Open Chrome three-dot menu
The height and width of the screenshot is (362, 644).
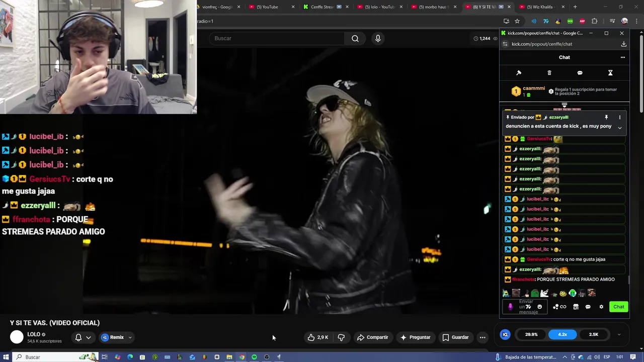[637, 21]
